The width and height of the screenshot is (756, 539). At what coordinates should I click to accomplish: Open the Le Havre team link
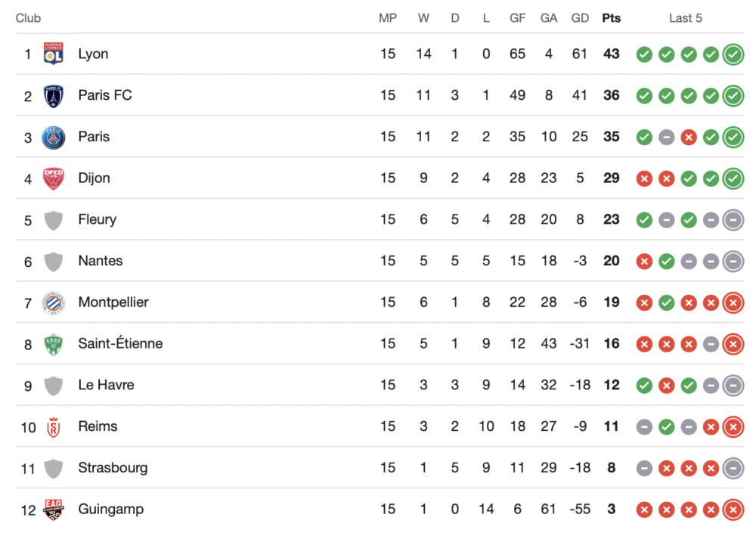coord(106,385)
